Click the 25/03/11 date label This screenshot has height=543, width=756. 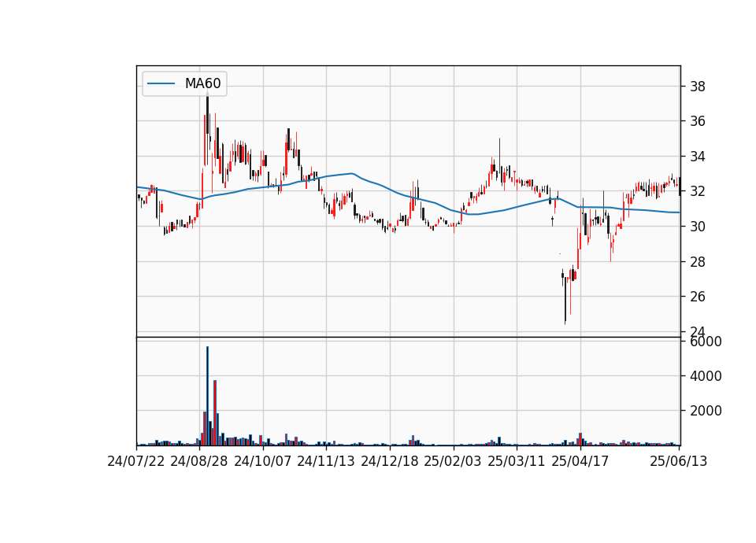517,461
